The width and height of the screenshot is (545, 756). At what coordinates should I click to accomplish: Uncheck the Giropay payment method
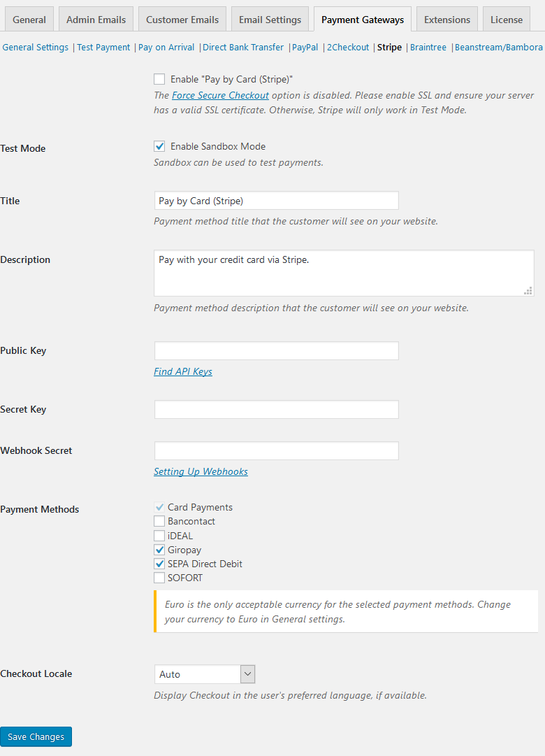(159, 550)
